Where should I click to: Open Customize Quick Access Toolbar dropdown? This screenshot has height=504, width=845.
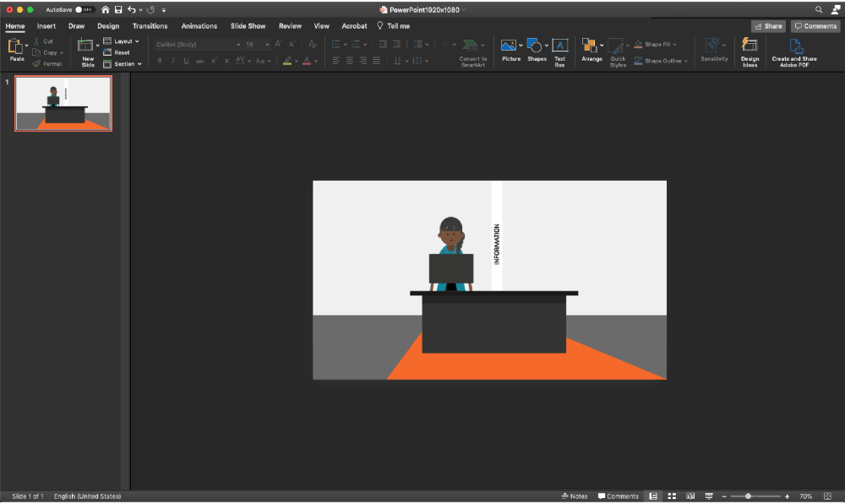click(x=164, y=9)
